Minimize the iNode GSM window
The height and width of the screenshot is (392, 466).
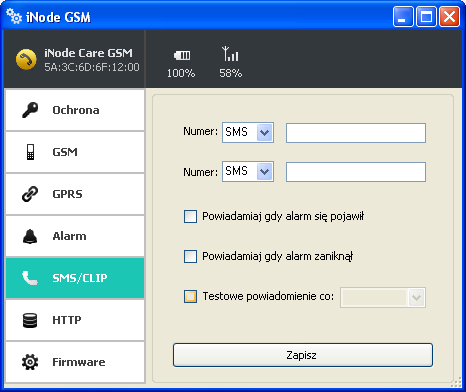[x=403, y=17]
